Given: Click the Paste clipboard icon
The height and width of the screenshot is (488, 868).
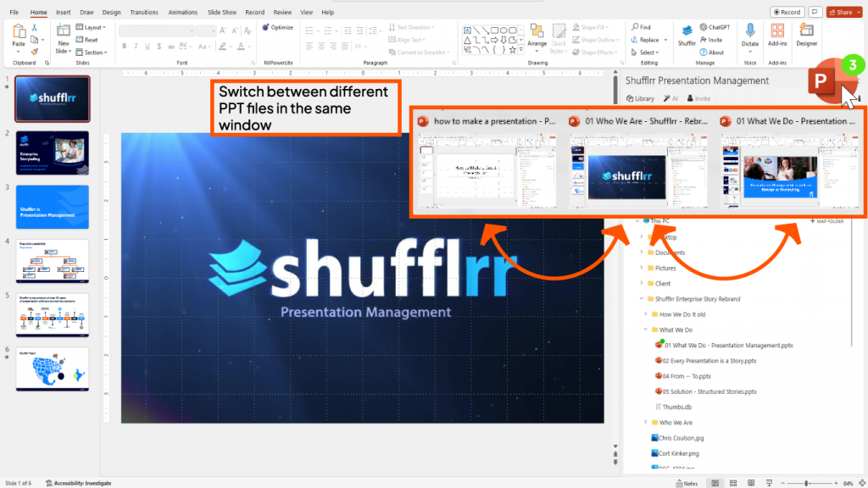Looking at the screenshot, I should click(19, 32).
